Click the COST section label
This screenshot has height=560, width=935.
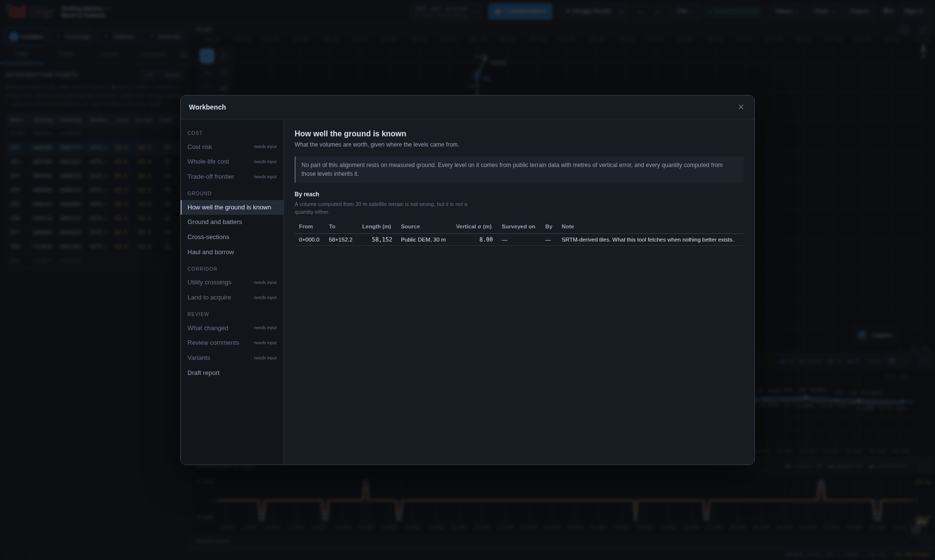tap(195, 133)
